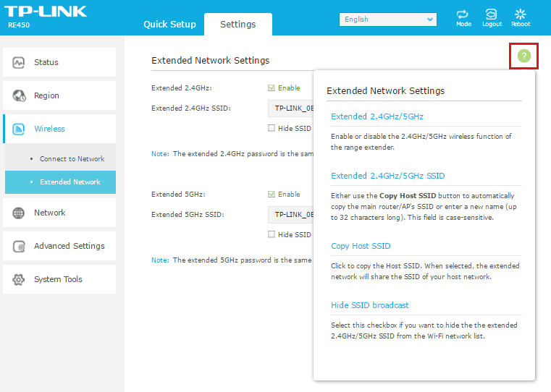The width and height of the screenshot is (551, 392).
Task: Click the help panel Extended Network Settings title
Action: 385,91
